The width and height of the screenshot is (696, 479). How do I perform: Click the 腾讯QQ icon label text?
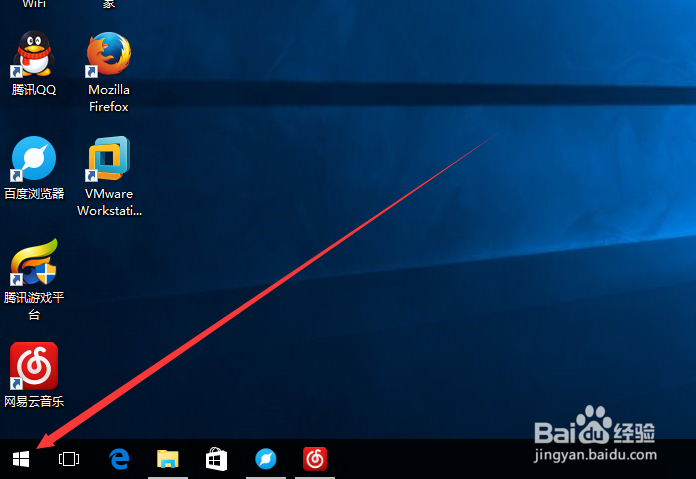[34, 90]
